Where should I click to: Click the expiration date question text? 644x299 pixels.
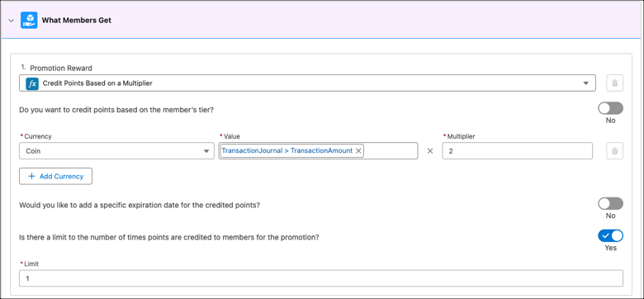pyautogui.click(x=140, y=205)
